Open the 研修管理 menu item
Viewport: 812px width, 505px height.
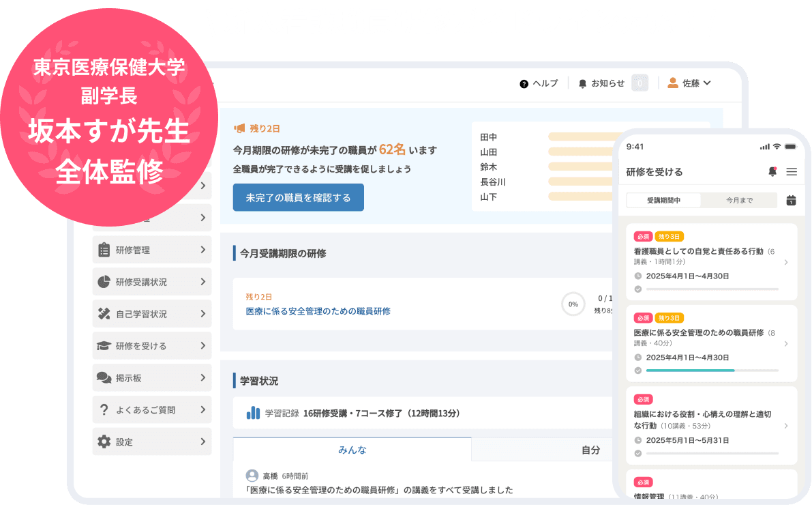(152, 250)
